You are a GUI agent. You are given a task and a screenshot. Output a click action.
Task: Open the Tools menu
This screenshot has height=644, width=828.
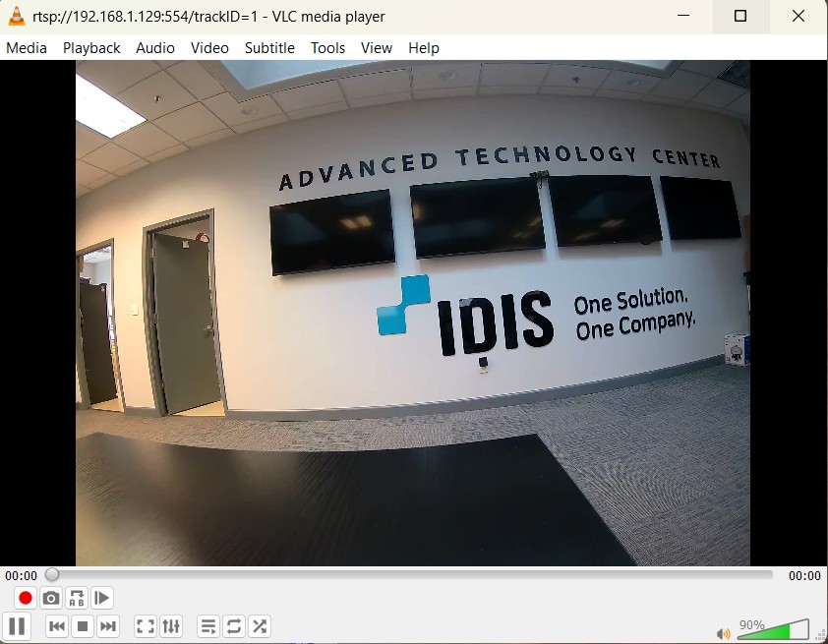[327, 48]
